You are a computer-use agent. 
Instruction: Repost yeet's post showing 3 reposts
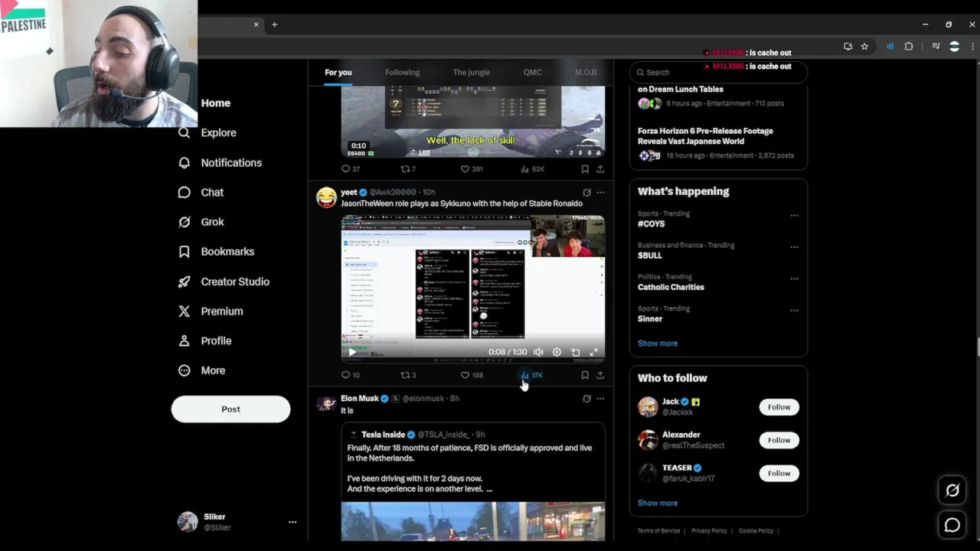409,375
